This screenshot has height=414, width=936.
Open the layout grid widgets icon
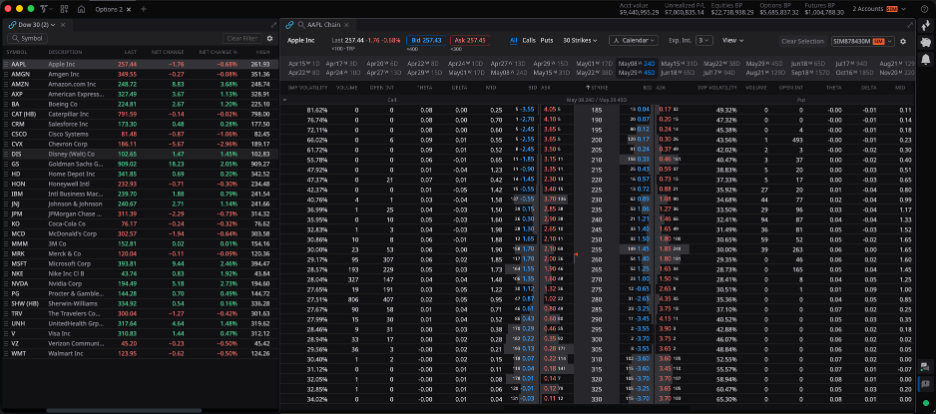point(64,9)
